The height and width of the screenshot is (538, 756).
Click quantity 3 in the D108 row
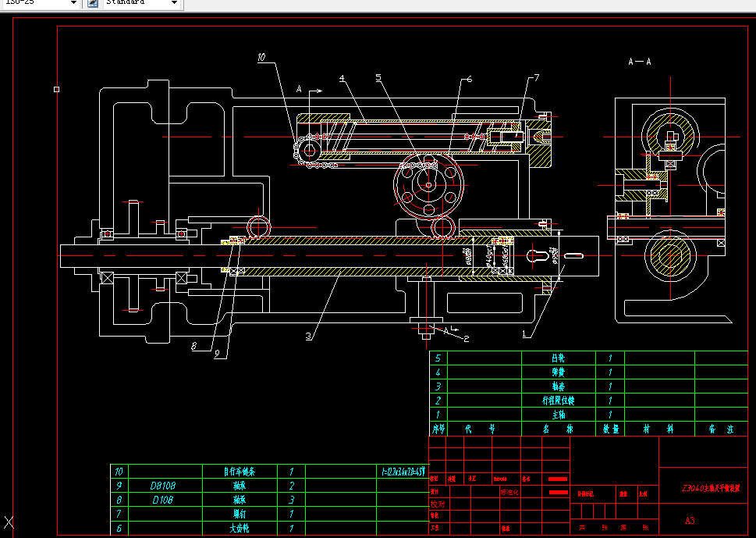(291, 500)
